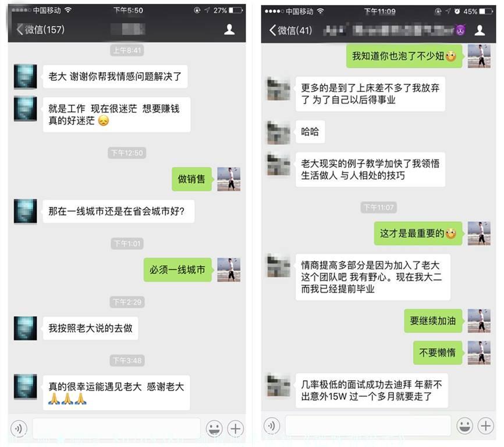Tap voice input icon in right chat
This screenshot has width=504, height=447.
272,426
